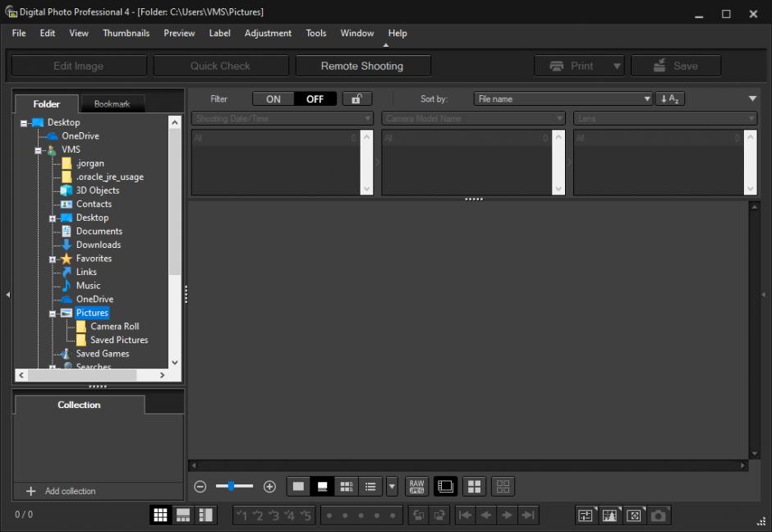Select the Collection tab

pyautogui.click(x=79, y=405)
